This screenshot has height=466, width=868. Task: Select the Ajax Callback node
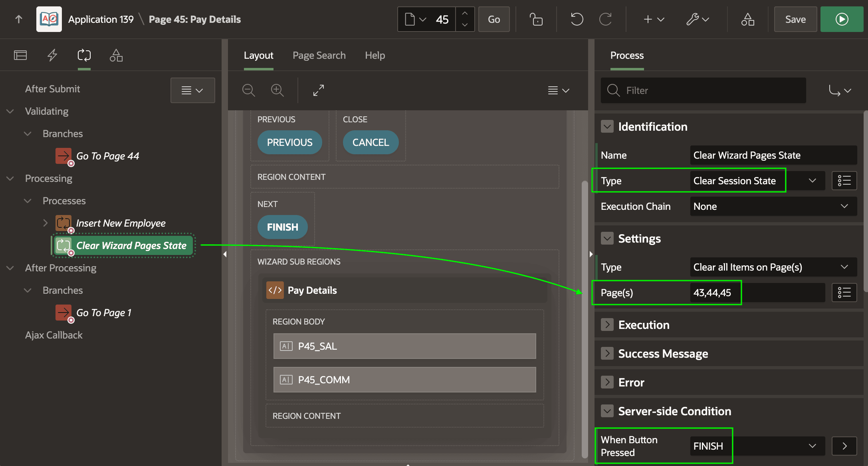coord(54,335)
